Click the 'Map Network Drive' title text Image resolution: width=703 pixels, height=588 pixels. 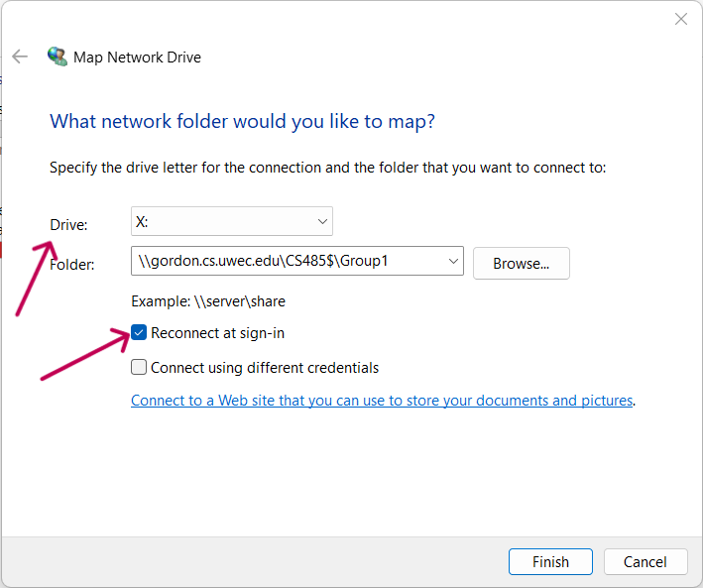coord(137,58)
